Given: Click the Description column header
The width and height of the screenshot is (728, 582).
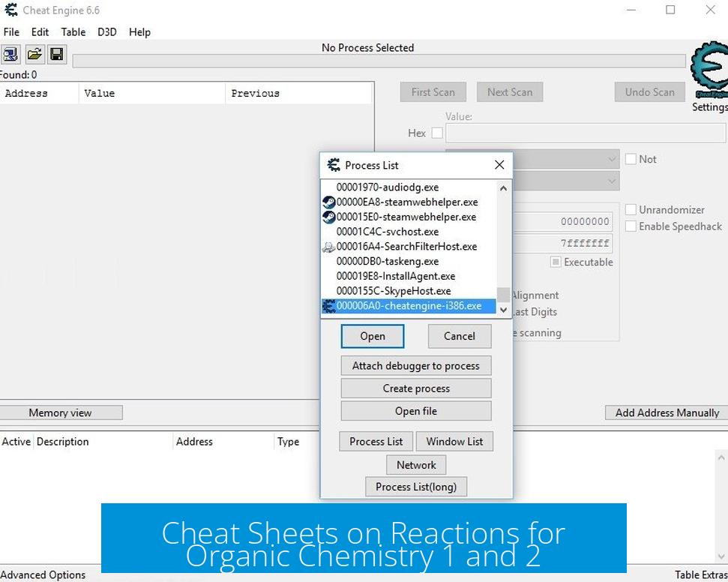Looking at the screenshot, I should (x=103, y=442).
